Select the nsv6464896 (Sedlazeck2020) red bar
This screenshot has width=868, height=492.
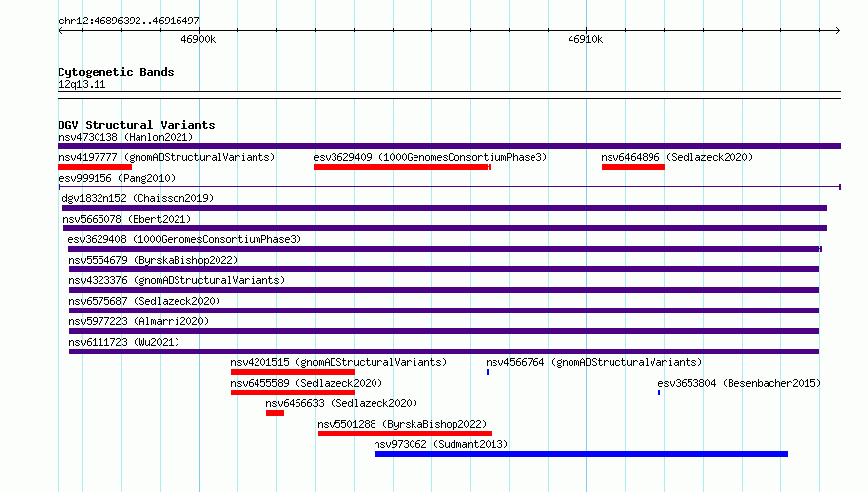pyautogui.click(x=633, y=167)
